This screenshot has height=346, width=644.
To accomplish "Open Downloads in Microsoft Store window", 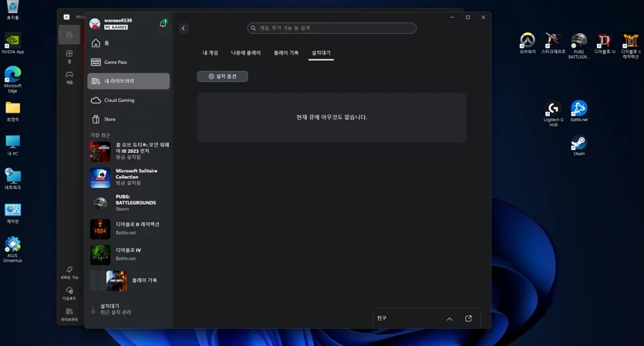I will point(69,293).
